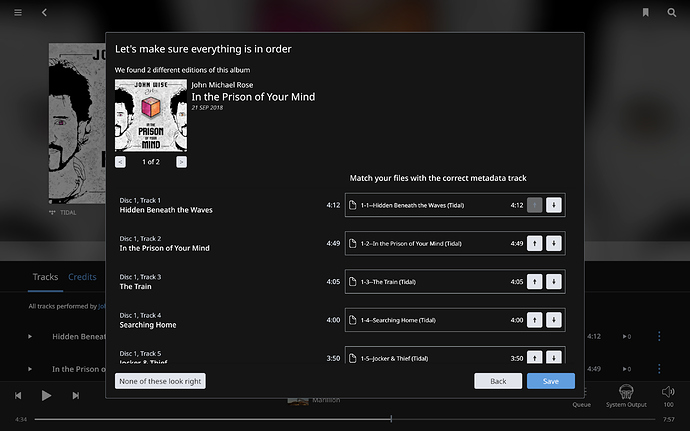Switch to the Tracks tab
Image resolution: width=690 pixels, height=431 pixels.
[x=45, y=277]
